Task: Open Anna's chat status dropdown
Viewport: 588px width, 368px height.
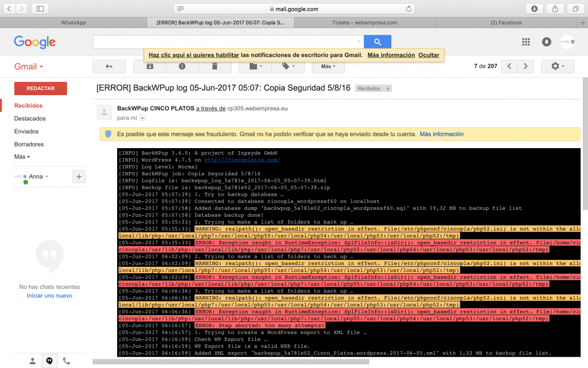Action: coord(47,177)
